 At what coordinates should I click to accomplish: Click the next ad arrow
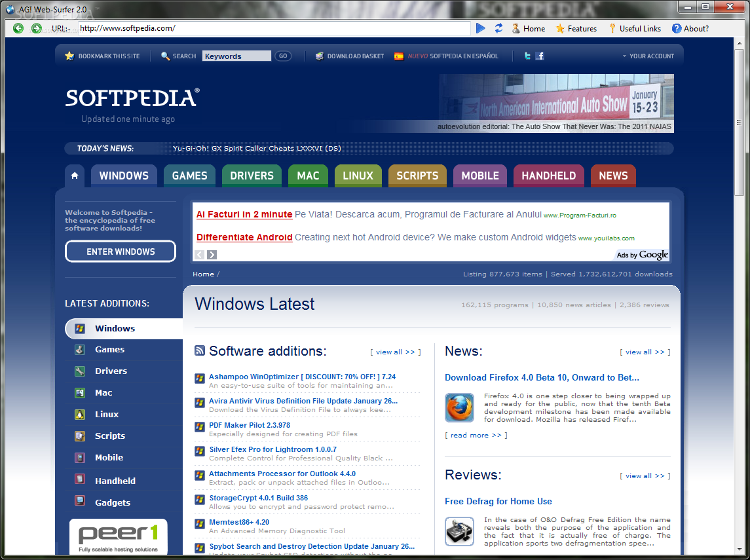(x=212, y=255)
